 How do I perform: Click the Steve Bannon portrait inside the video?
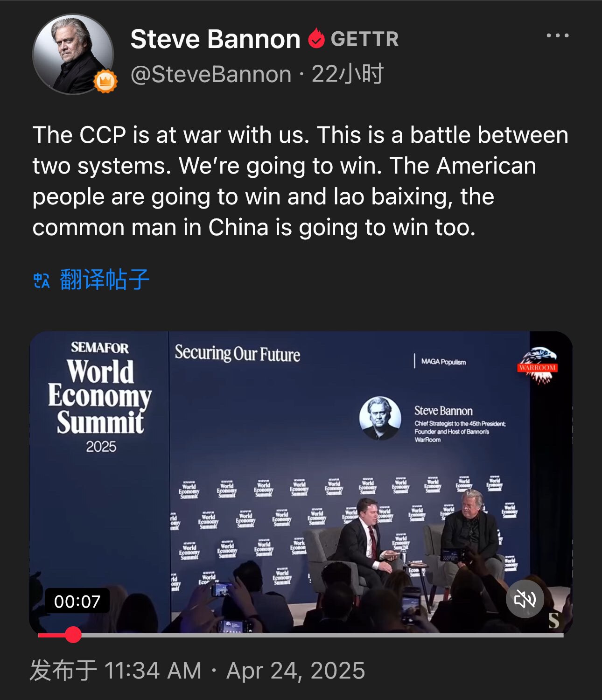[x=380, y=418]
